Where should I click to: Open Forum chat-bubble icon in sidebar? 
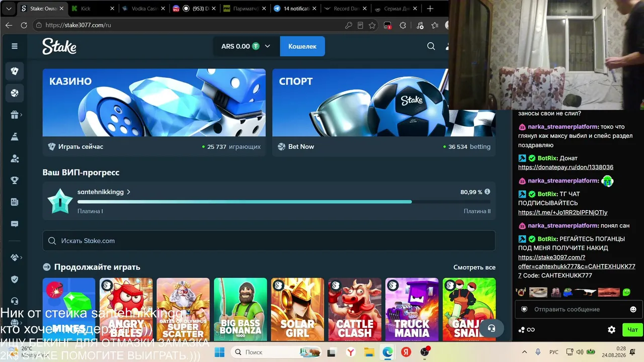coord(15,224)
